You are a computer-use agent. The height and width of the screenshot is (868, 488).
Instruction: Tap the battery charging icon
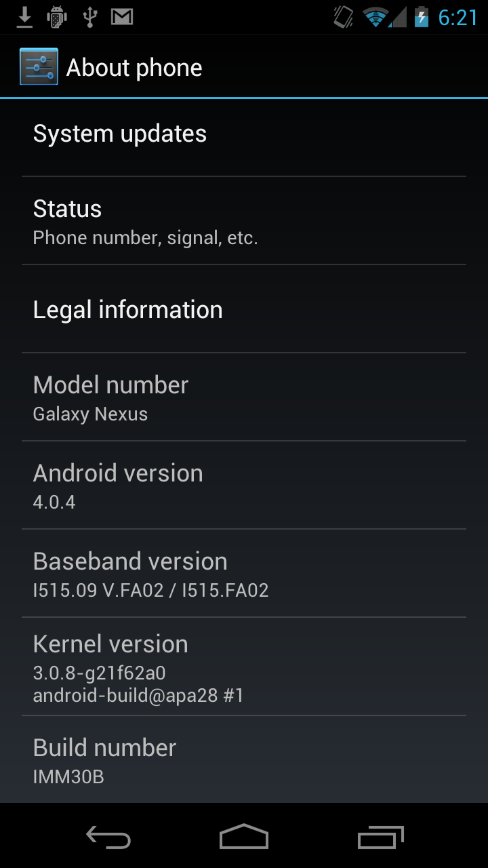point(422,17)
